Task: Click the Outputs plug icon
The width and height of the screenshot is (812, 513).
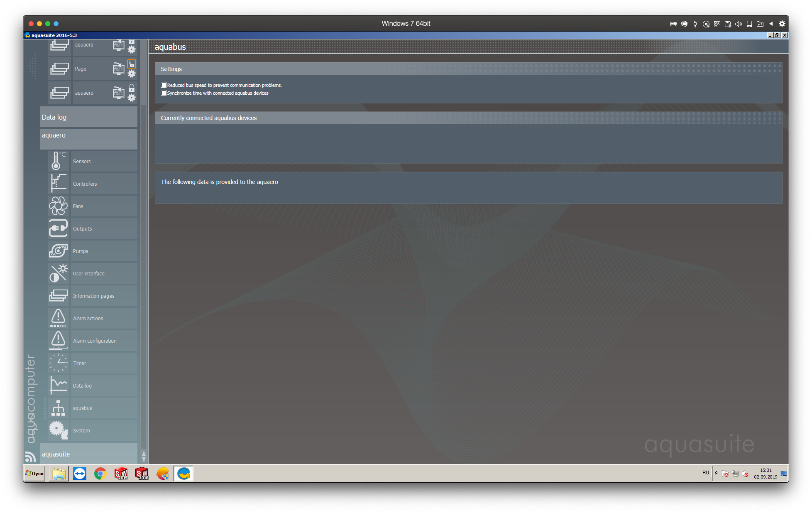Action: coord(58,228)
